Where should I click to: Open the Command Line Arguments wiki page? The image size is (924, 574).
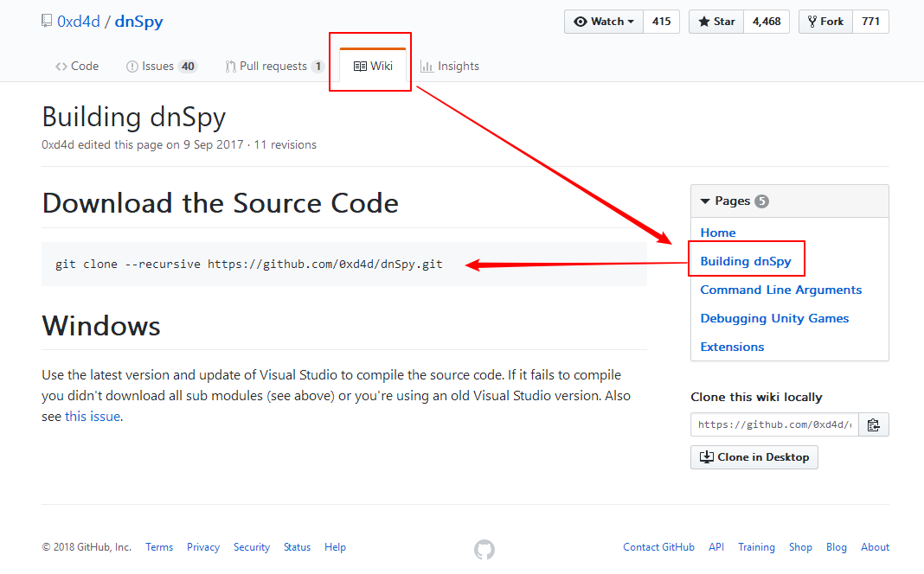click(781, 290)
